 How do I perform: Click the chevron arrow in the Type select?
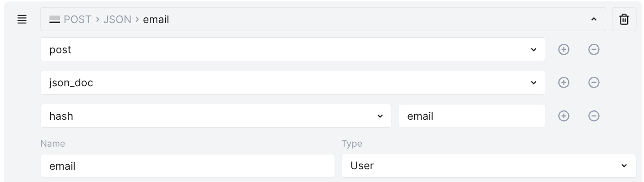tap(624, 165)
